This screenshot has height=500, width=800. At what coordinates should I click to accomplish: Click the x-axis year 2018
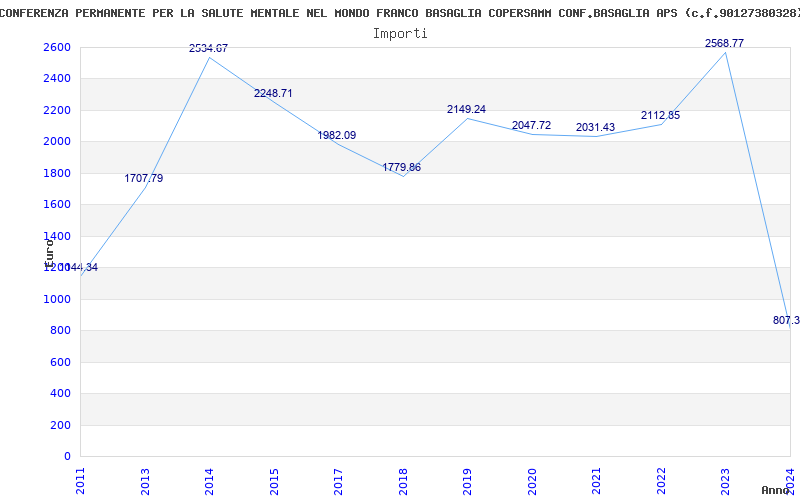403,481
